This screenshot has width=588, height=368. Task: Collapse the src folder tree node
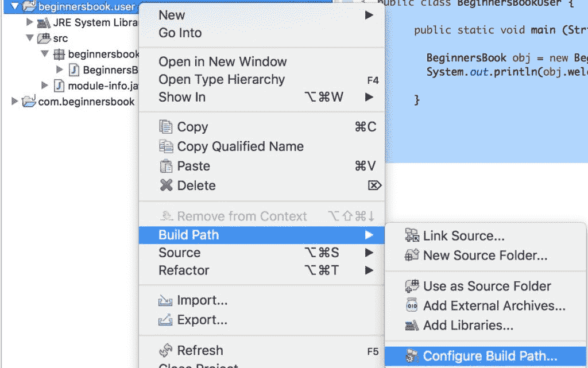tap(30, 38)
